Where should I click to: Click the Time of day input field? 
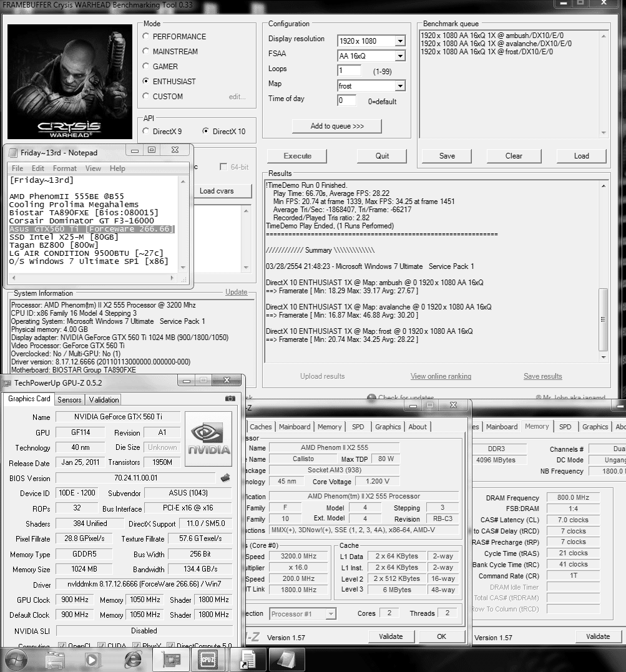(347, 100)
